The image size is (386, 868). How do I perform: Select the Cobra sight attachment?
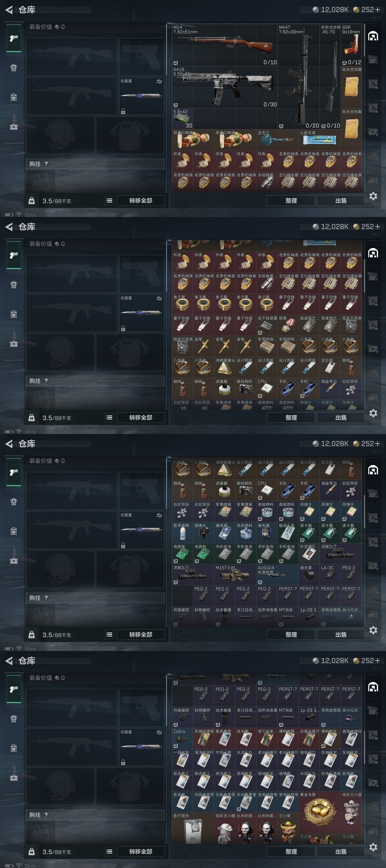click(x=182, y=739)
